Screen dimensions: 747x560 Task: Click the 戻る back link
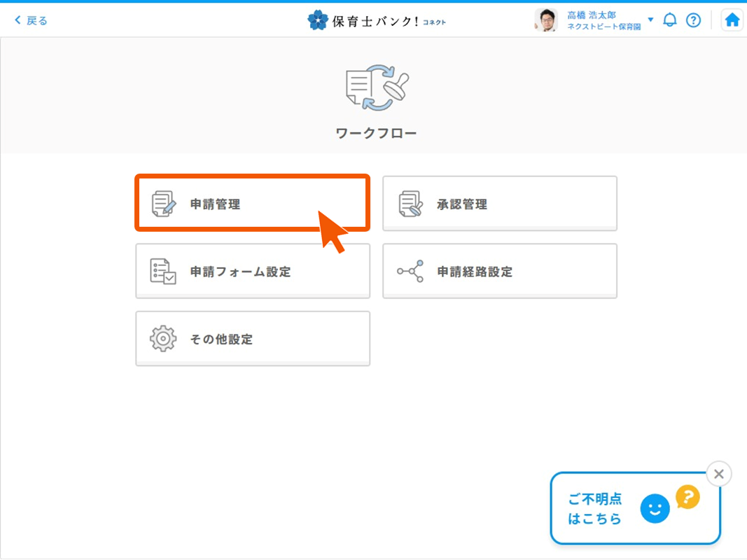pos(31,20)
